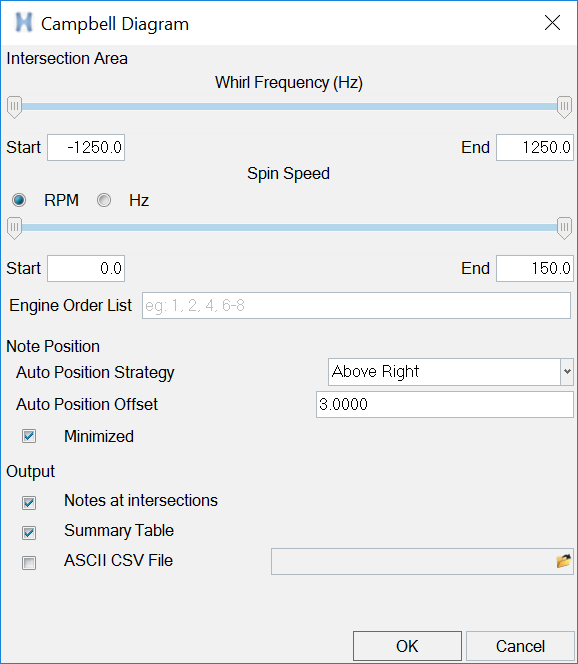Click the Campbell Diagram app icon in title bar

point(24,23)
